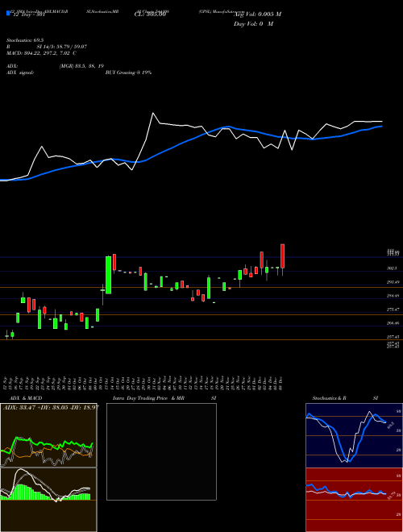Select the 'Avg Vol: 0.005 M' readout
403x532 pixels.
257,15
